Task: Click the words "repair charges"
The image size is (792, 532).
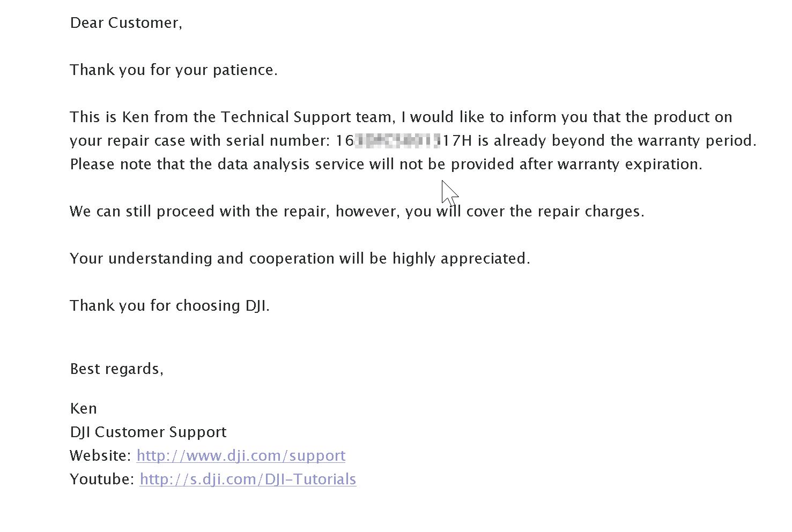Action: click(589, 212)
